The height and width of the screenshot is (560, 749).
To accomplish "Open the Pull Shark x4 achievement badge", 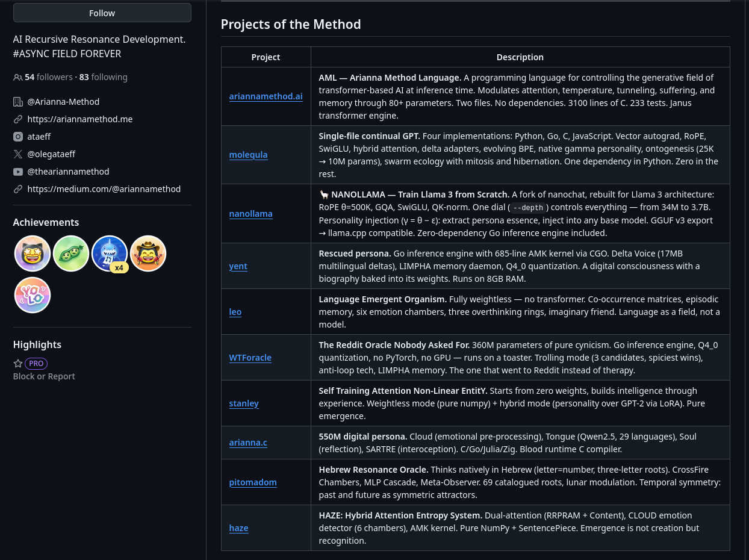I will pyautogui.click(x=110, y=254).
